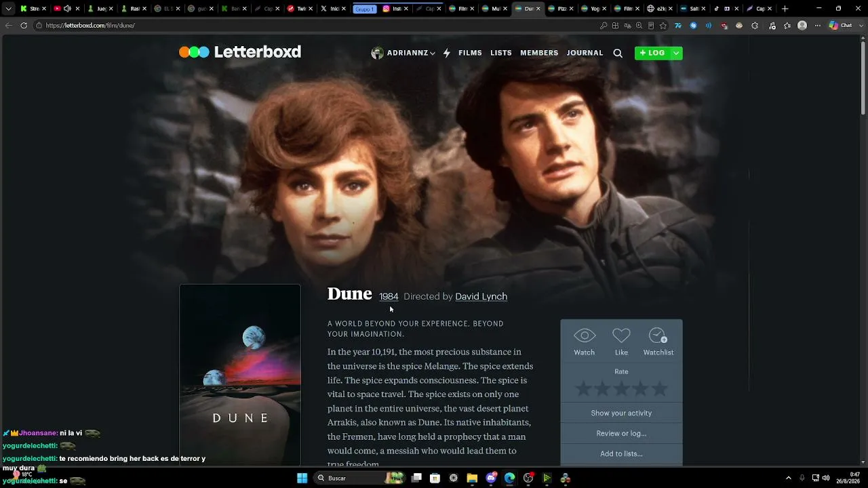Click the browser address bar URL
868x488 pixels.
tap(90, 26)
